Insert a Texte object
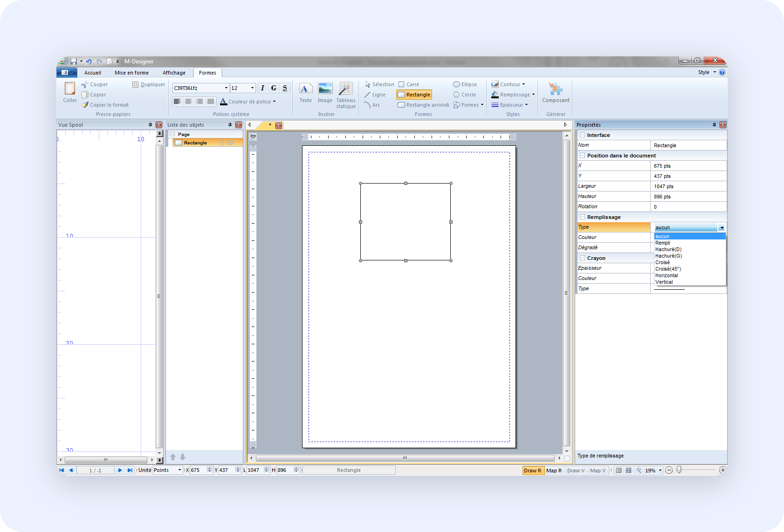 [306, 93]
